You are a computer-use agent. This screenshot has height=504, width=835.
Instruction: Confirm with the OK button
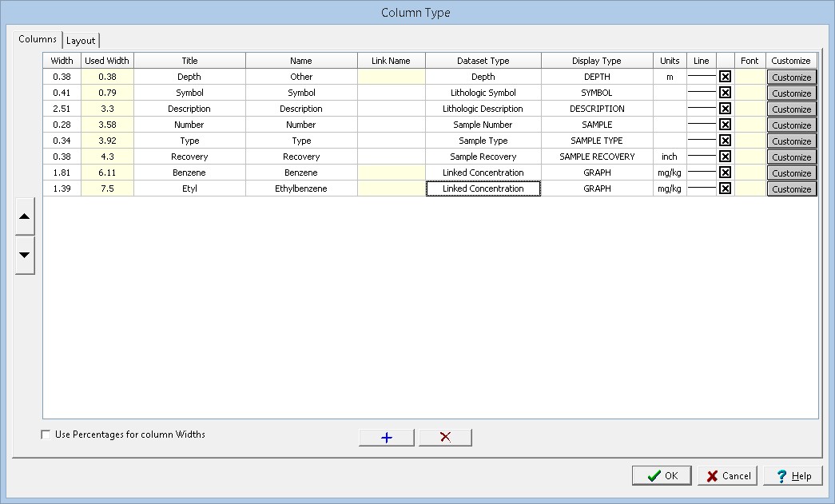662,476
